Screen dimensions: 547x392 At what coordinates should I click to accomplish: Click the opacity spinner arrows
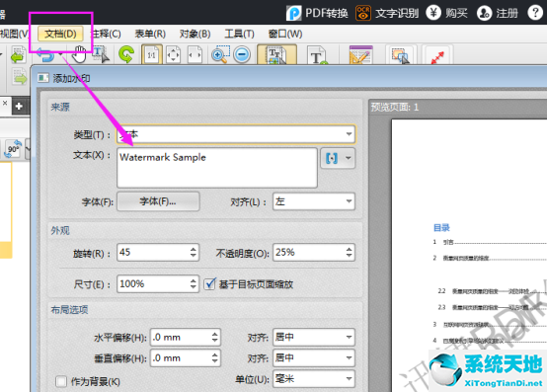point(350,252)
